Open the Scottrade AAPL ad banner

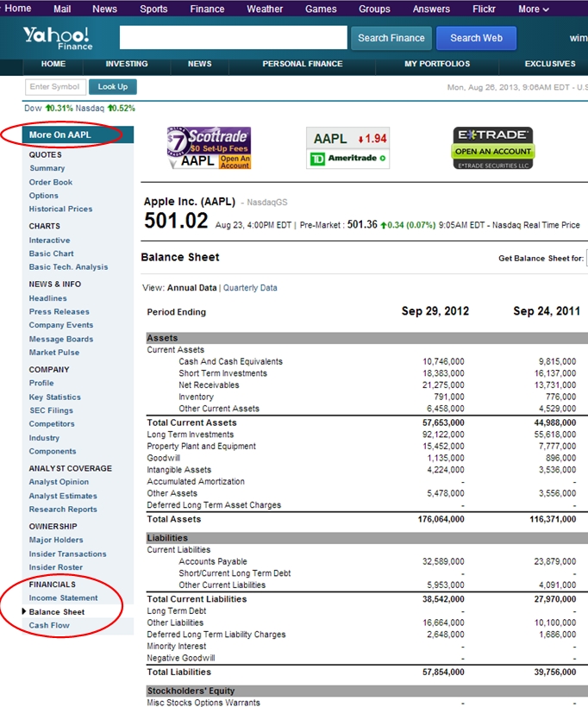click(209, 148)
